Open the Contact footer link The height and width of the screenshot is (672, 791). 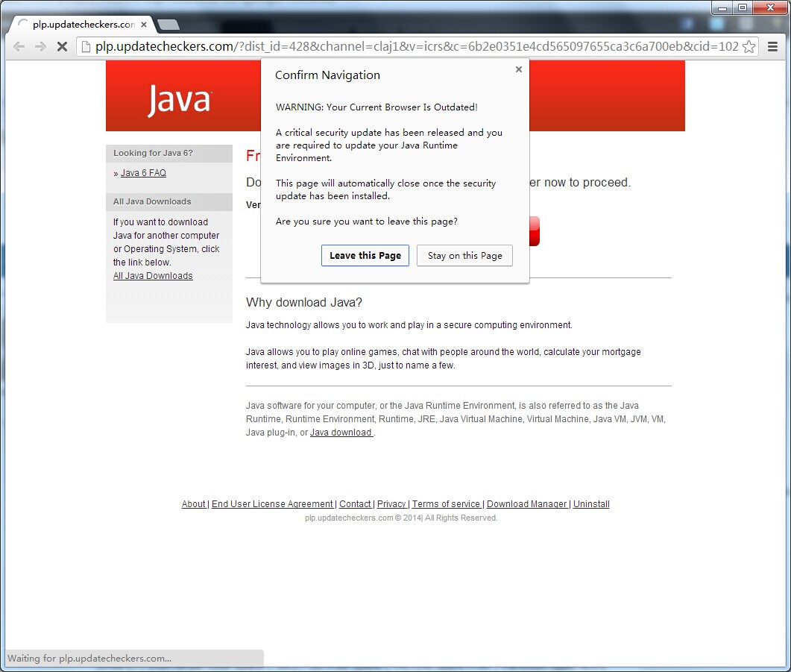(x=355, y=504)
